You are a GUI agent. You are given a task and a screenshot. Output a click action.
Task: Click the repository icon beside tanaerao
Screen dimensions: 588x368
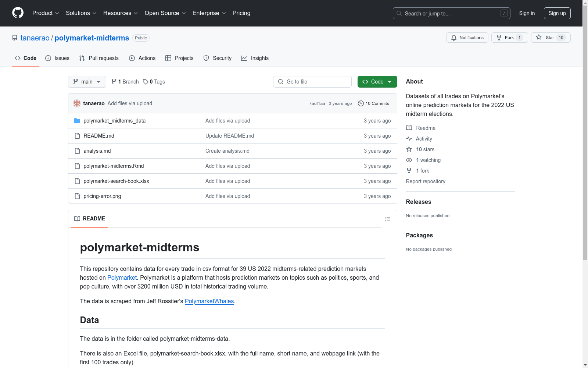[15, 38]
